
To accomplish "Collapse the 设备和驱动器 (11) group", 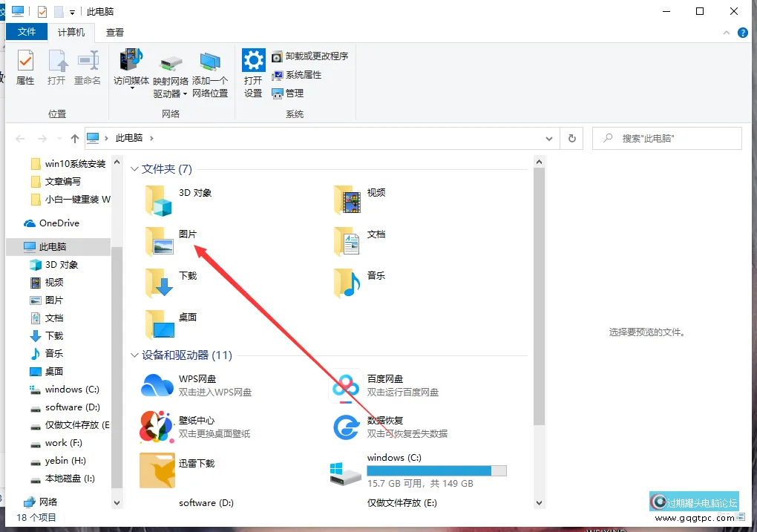I will point(134,355).
